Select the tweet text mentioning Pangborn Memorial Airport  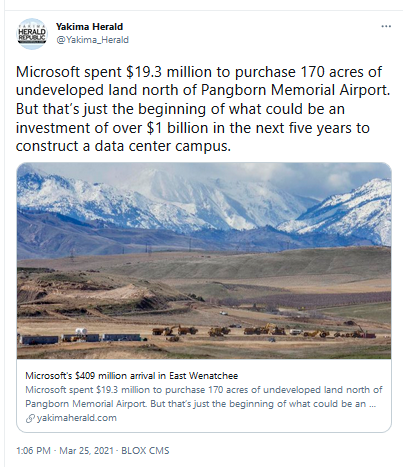[203, 90]
